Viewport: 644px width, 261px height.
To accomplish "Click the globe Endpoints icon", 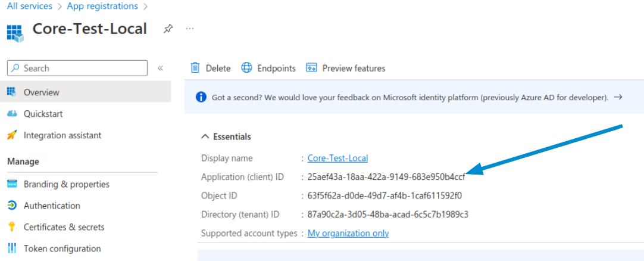I will tap(246, 68).
